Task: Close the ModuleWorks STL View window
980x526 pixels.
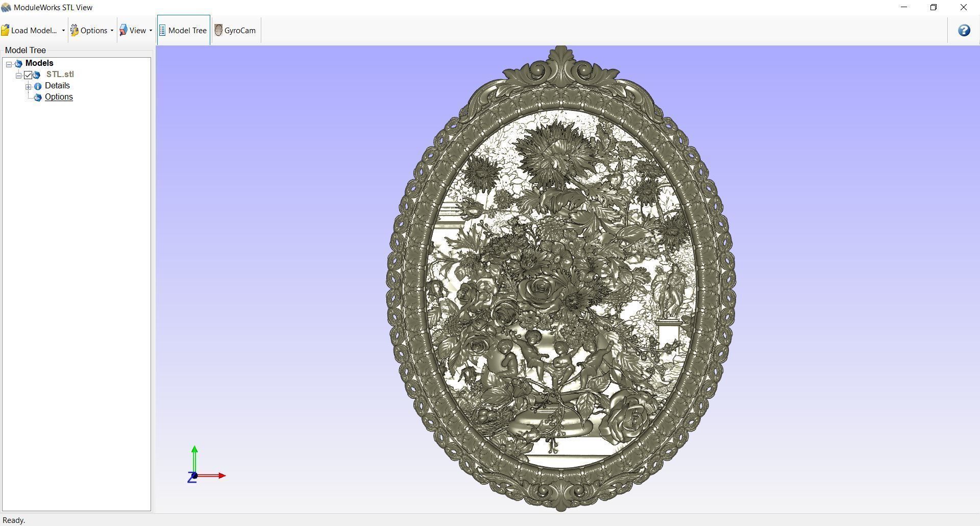Action: pyautogui.click(x=964, y=7)
